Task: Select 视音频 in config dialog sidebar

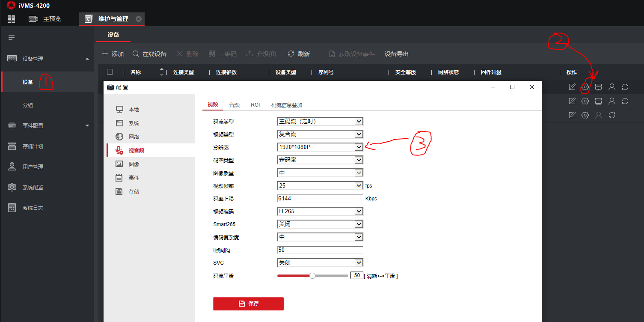Action: [x=150, y=150]
